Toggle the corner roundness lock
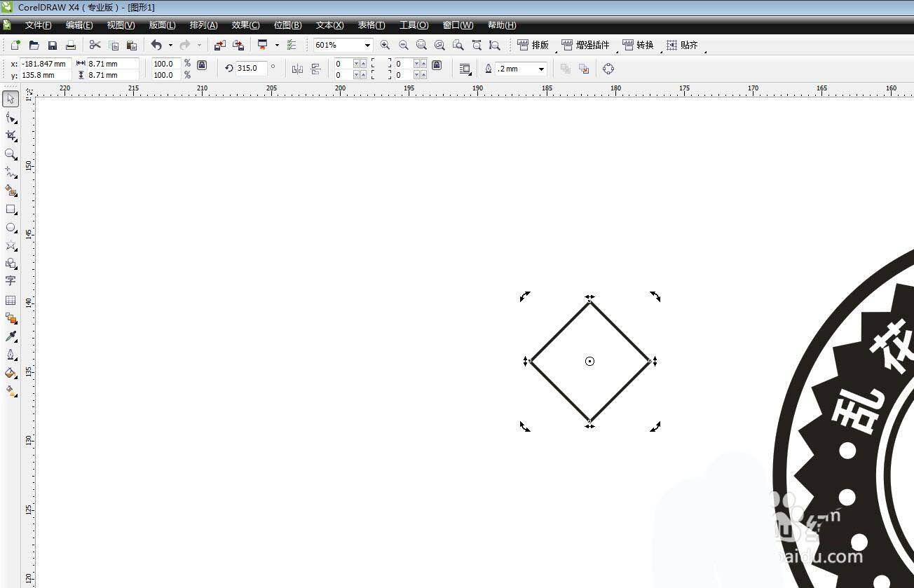This screenshot has height=588, width=914. [437, 65]
